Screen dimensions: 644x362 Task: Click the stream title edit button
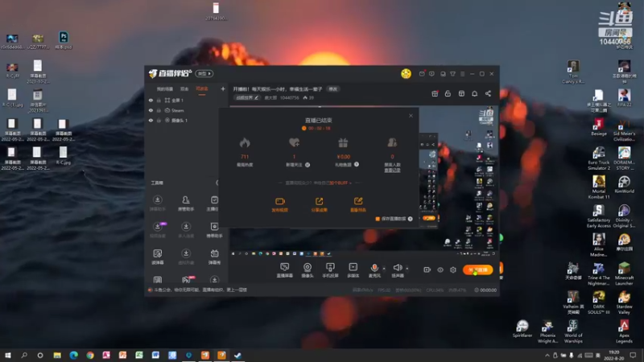[x=332, y=88]
